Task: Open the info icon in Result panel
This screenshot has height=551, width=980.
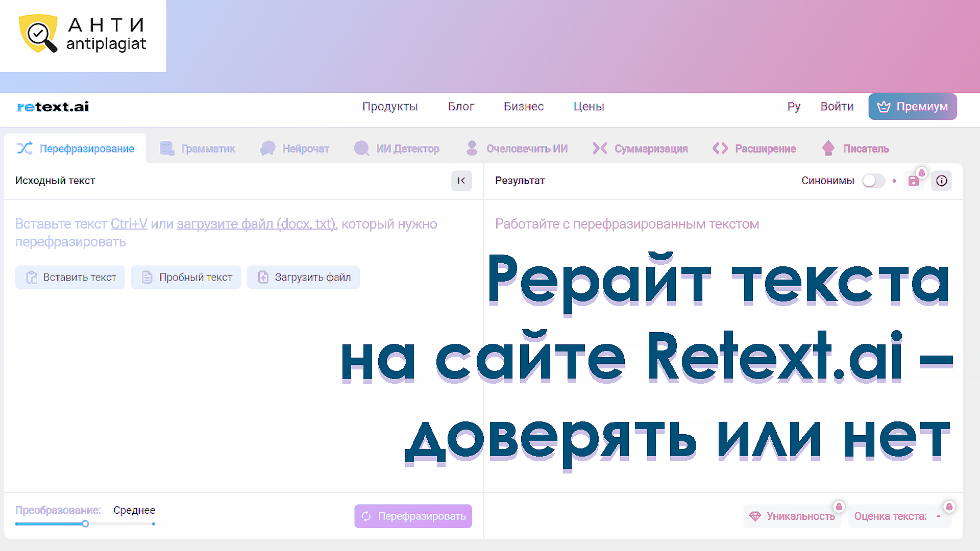Action: 942,181
